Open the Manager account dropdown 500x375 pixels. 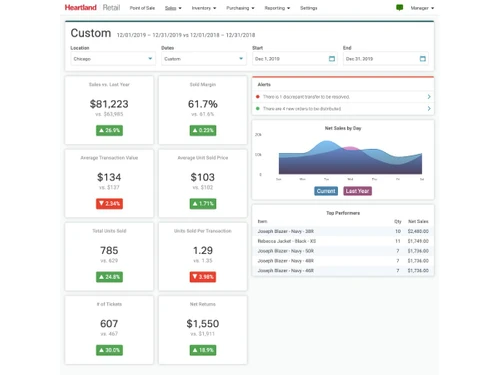(422, 8)
